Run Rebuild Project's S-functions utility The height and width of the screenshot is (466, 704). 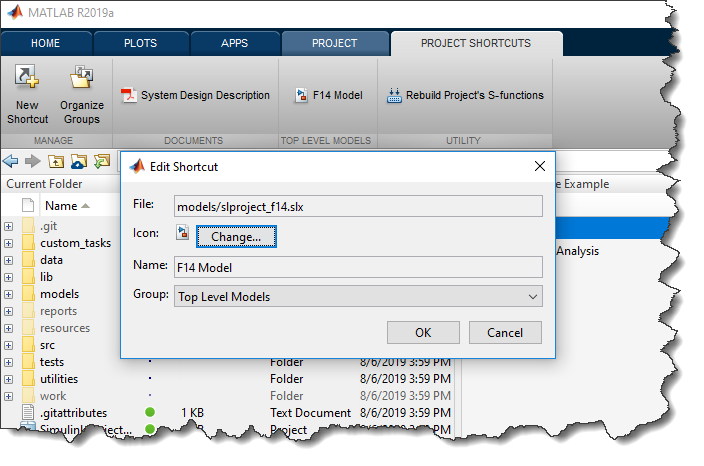(465, 96)
